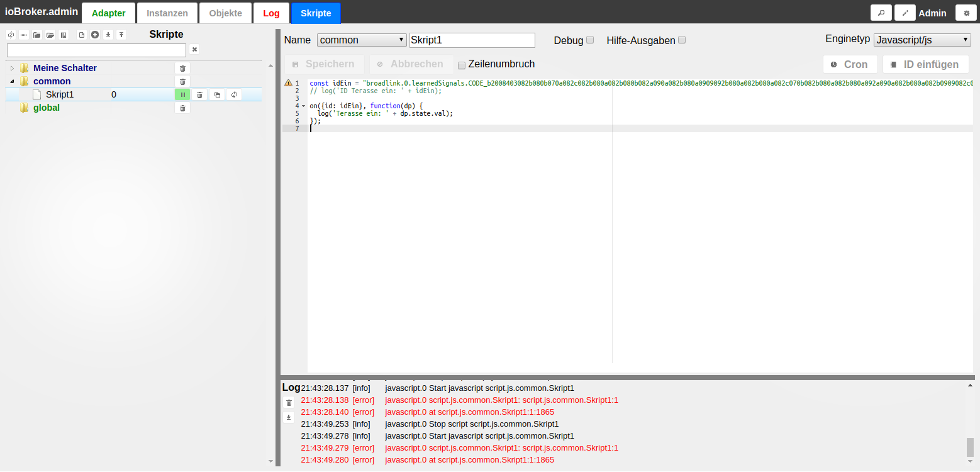The width and height of the screenshot is (980, 472).
Task: Open the Instanzen tab
Action: click(167, 13)
